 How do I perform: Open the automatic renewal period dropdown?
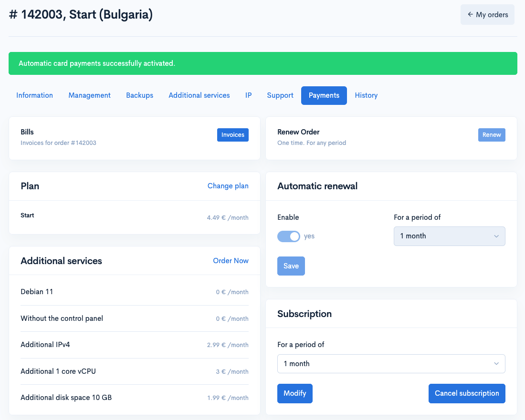click(449, 236)
